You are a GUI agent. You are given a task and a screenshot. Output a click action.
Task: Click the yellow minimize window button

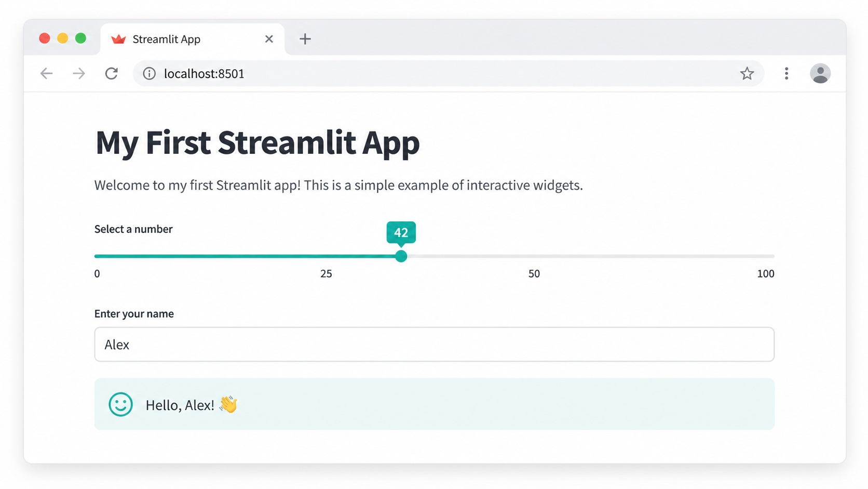click(63, 38)
